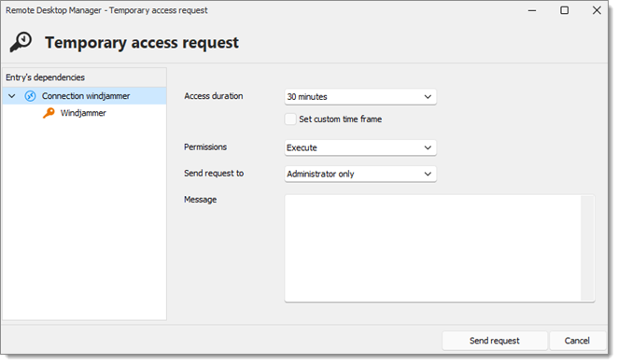The image size is (618, 364).
Task: Enable Set custom time frame checkbox
Action: tap(290, 119)
